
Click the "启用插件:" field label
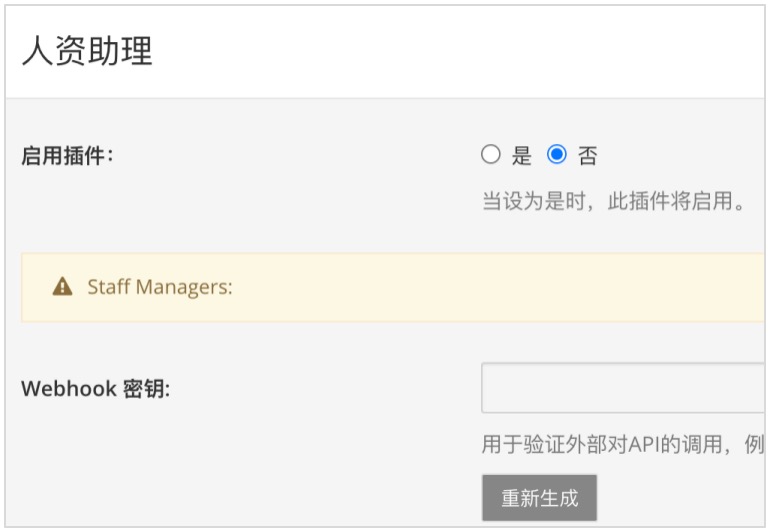click(67, 156)
